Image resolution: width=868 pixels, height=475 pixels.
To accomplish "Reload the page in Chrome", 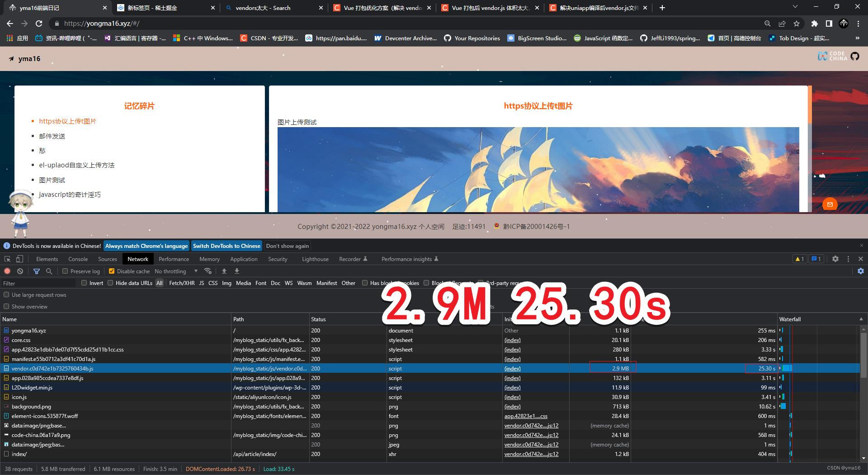I will [39, 24].
